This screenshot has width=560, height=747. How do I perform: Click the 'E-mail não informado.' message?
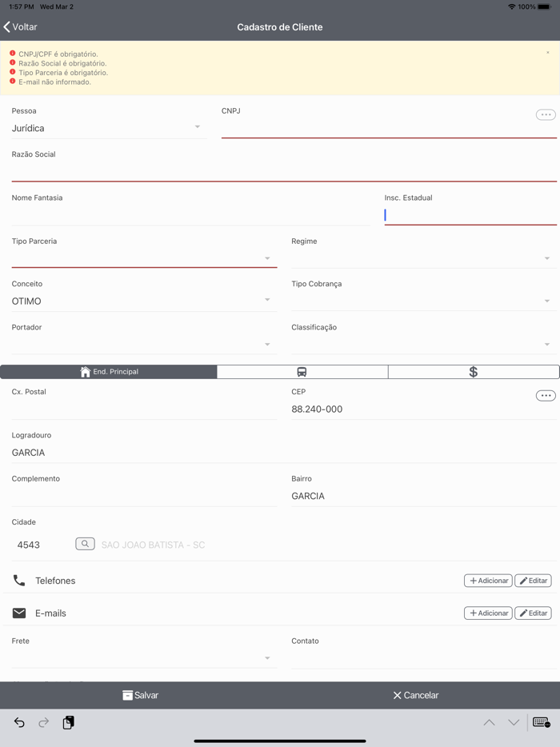click(55, 82)
